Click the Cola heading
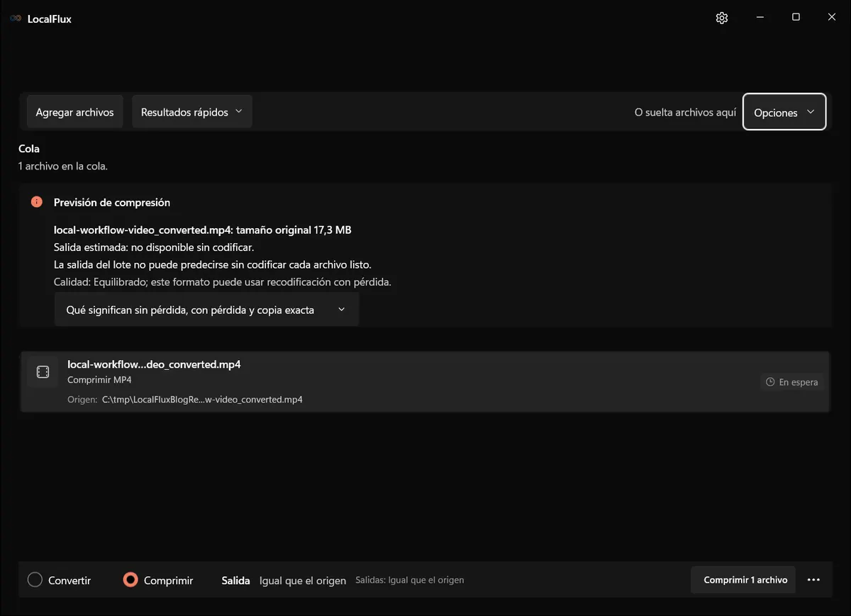This screenshot has height=616, width=851. (29, 149)
